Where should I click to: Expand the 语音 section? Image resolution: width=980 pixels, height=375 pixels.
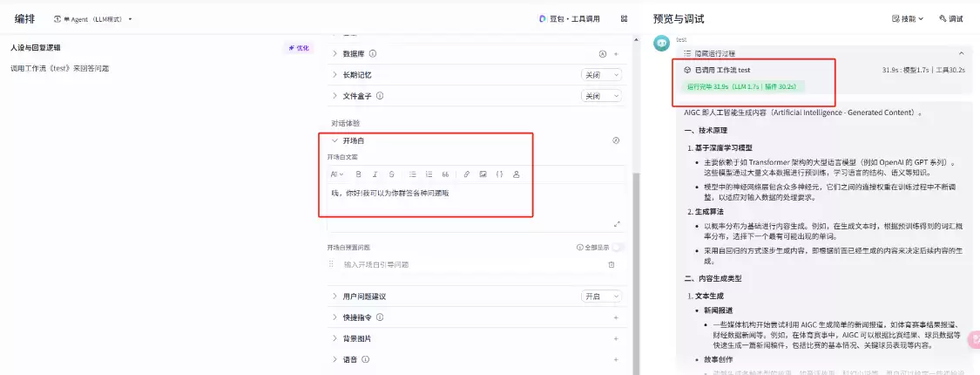click(x=335, y=359)
